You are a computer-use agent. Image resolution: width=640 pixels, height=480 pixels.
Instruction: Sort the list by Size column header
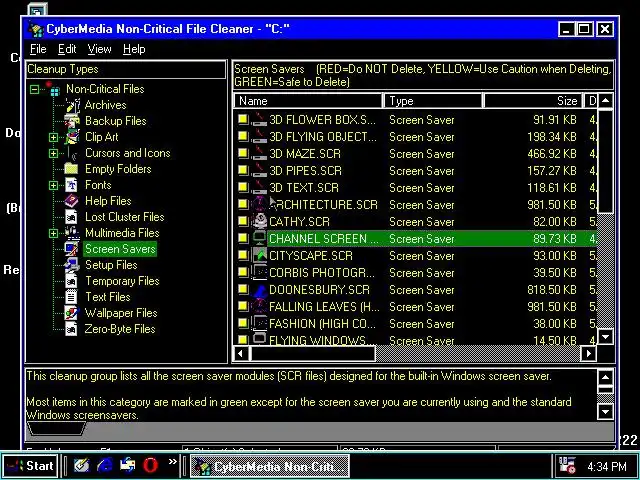coord(533,101)
